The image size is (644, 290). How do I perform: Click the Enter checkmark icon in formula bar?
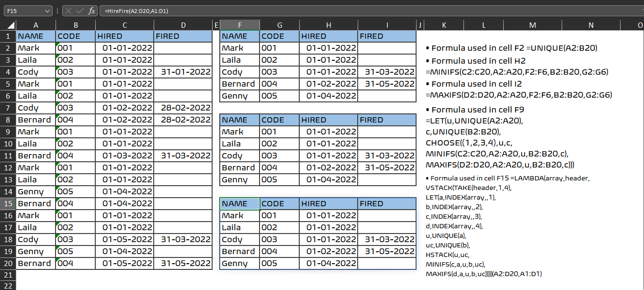80,11
